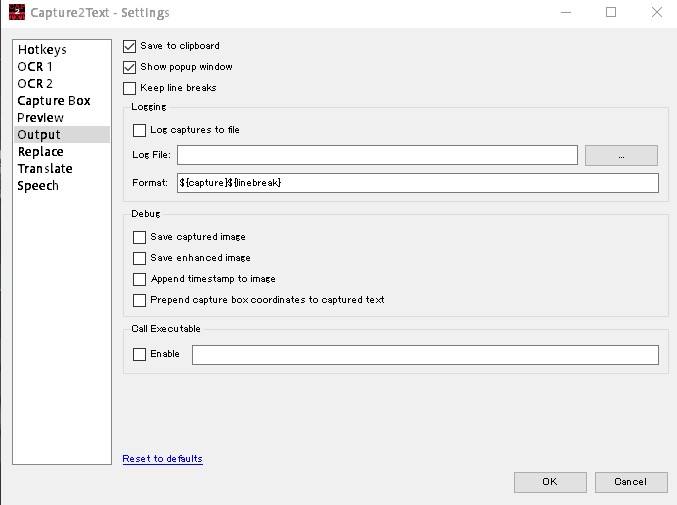Go to the Translate settings page
This screenshot has width=677, height=505.
(x=62, y=169)
